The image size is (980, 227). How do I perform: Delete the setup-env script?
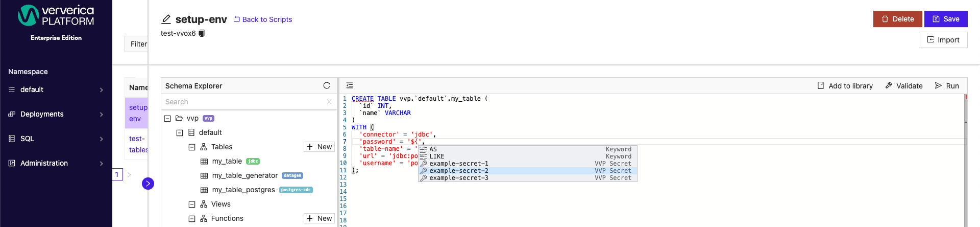(898, 19)
